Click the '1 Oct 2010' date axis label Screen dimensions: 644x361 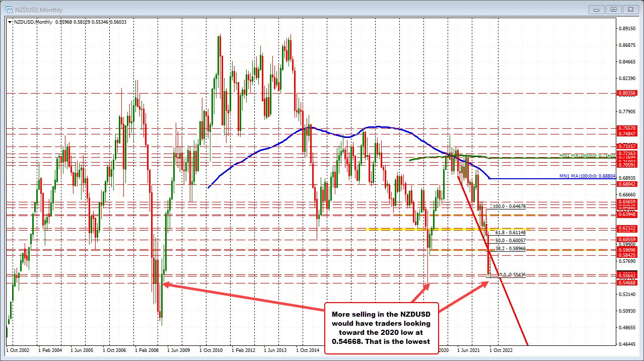pos(212,350)
